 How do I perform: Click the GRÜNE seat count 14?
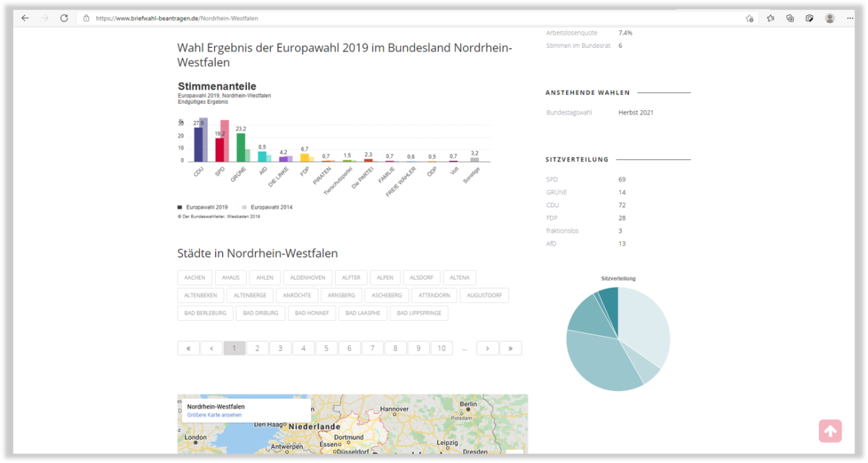622,192
